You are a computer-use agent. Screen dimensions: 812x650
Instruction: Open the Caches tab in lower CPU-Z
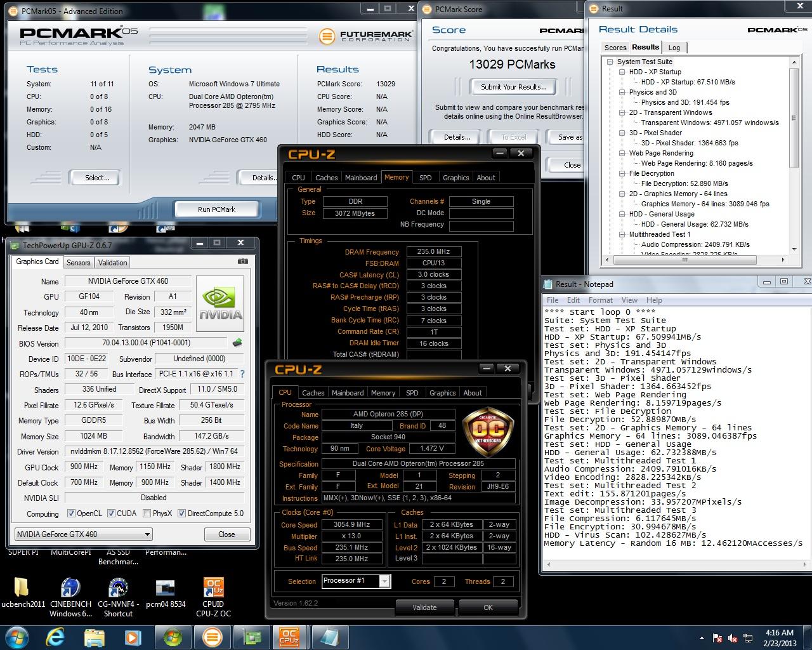[313, 393]
